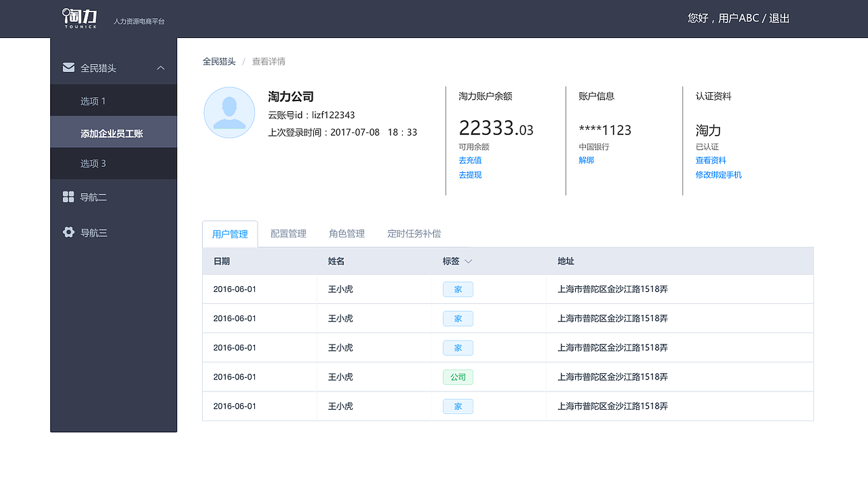The height and width of the screenshot is (498, 868).
Task: Click the last login time text
Action: coord(342,132)
